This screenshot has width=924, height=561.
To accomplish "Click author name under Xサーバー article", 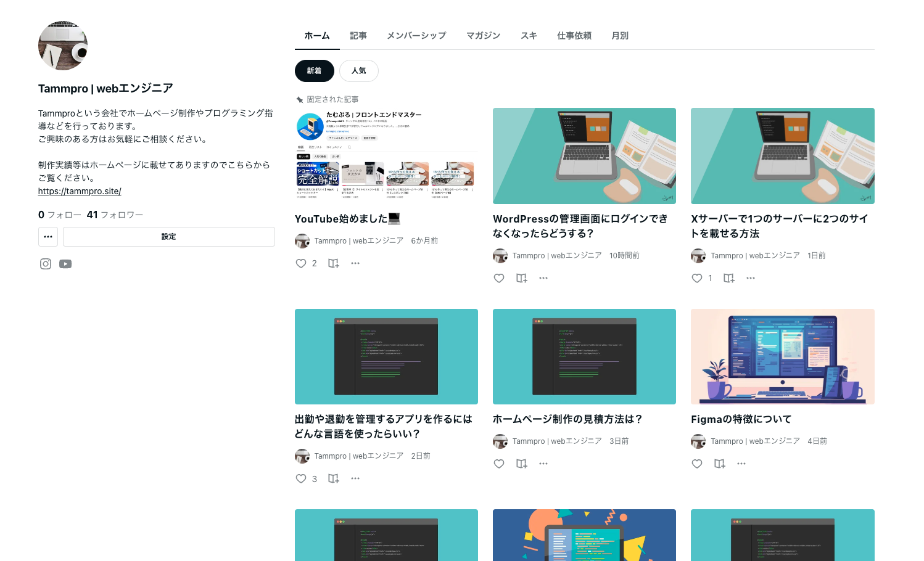I will tap(755, 256).
